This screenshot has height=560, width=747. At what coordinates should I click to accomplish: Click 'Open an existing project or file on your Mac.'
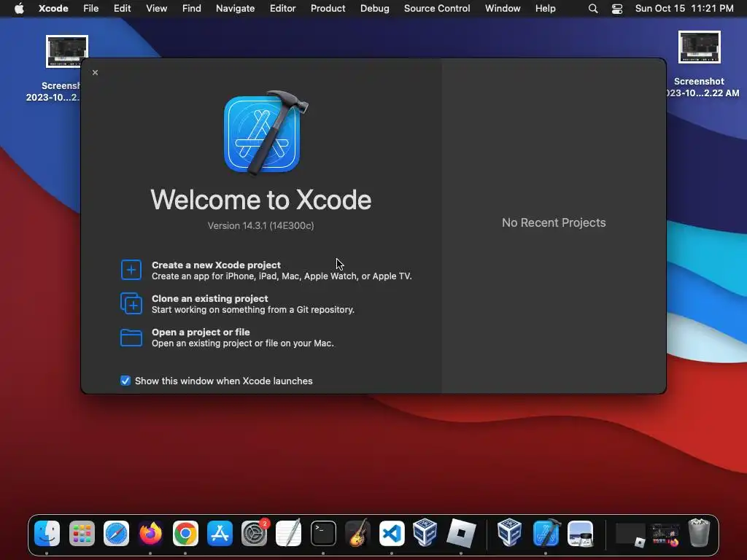tap(242, 343)
